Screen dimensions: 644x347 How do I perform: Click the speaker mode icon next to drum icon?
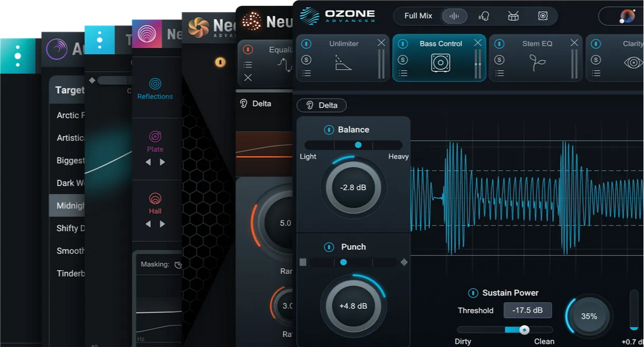click(x=542, y=16)
